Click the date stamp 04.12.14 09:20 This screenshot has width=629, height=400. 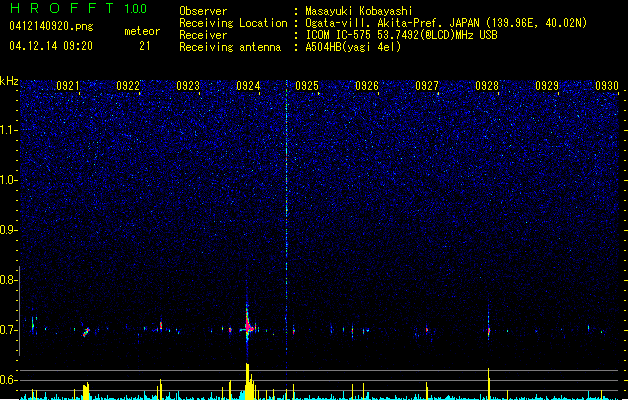51,46
